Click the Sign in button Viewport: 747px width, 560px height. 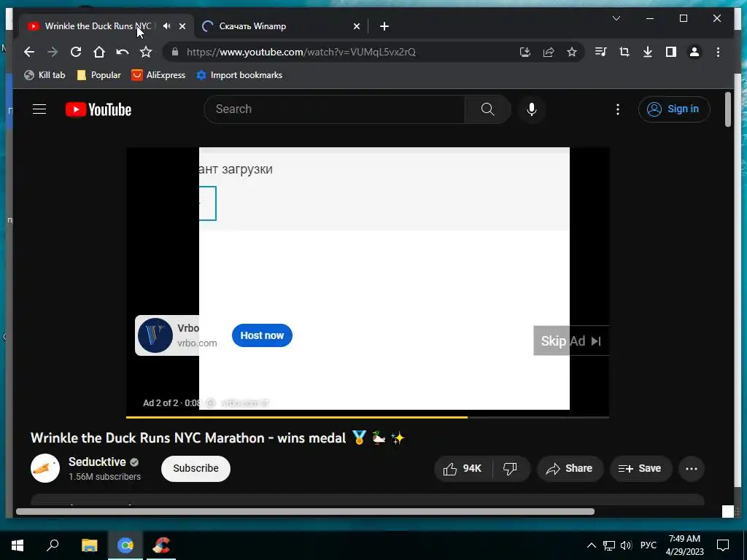tap(674, 109)
